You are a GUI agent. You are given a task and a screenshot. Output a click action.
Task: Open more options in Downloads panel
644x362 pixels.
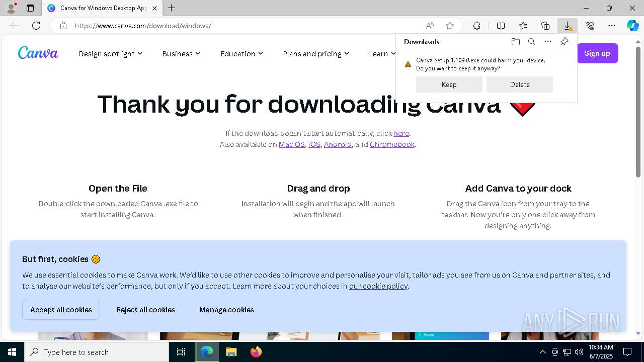(548, 42)
